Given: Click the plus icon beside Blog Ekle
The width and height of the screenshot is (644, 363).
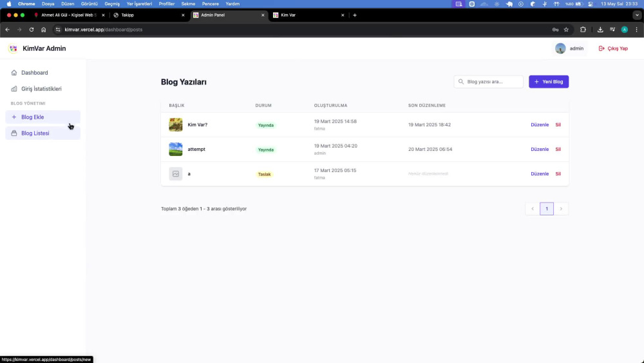Looking at the screenshot, I should [14, 117].
